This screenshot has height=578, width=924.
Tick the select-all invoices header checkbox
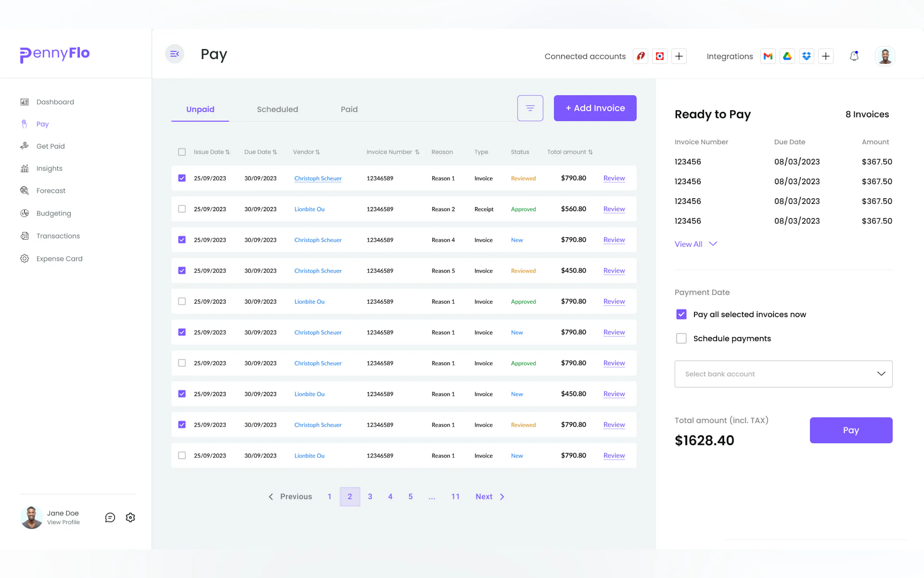[x=182, y=152]
